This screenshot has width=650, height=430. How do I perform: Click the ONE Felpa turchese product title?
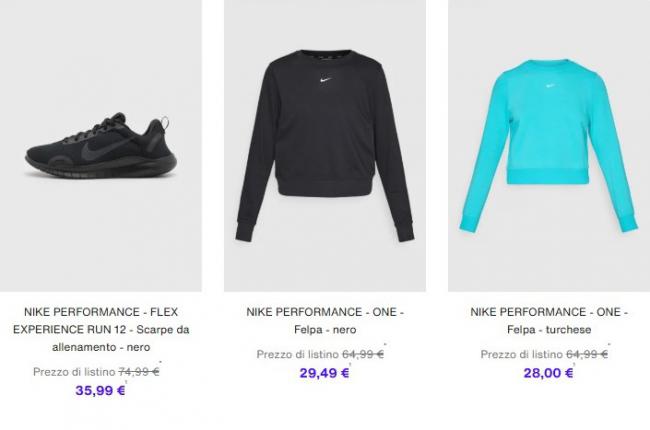[549, 321]
